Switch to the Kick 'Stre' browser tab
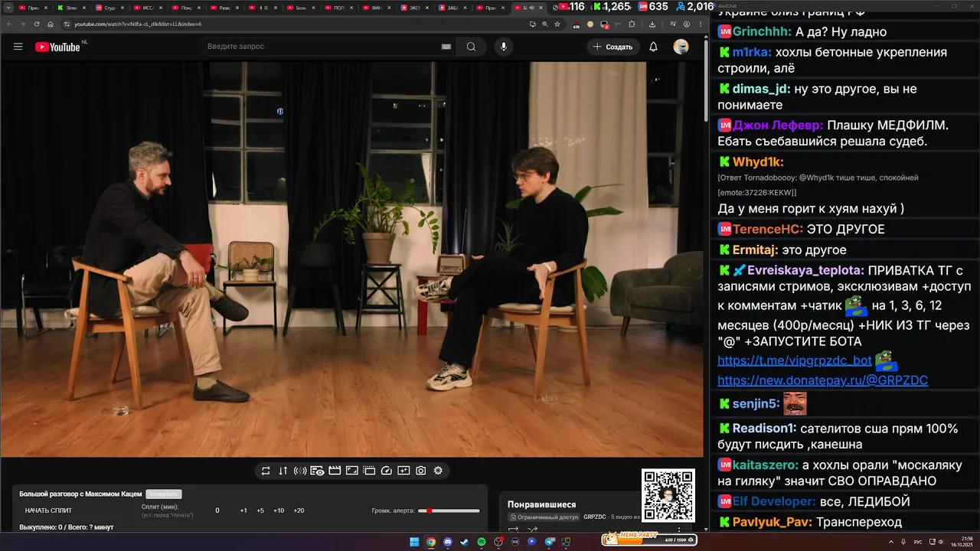 [x=70, y=8]
